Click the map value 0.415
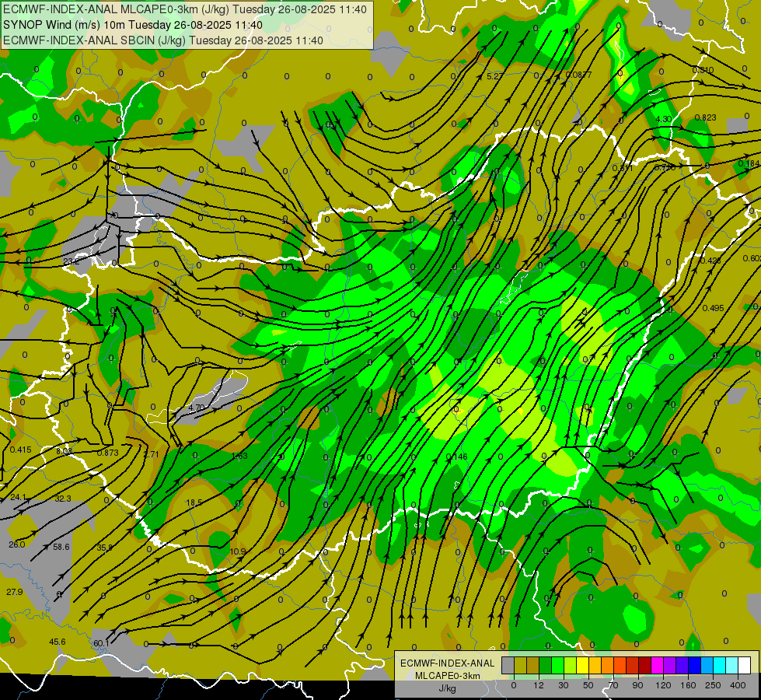761x700 pixels. point(21,450)
